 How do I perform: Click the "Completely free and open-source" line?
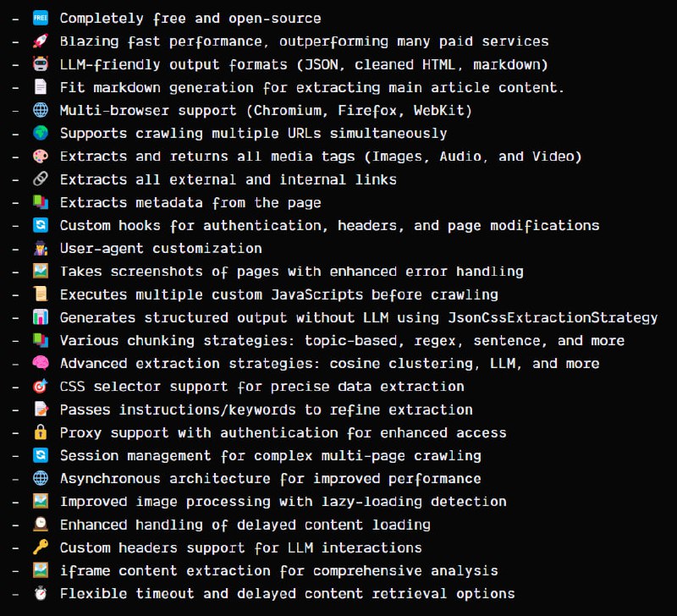coord(190,18)
